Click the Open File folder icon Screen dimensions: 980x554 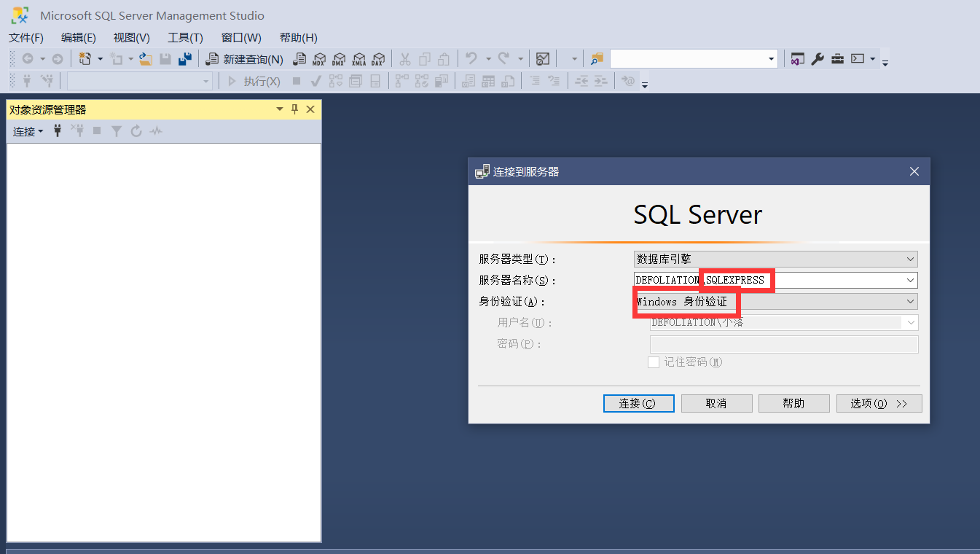point(146,59)
